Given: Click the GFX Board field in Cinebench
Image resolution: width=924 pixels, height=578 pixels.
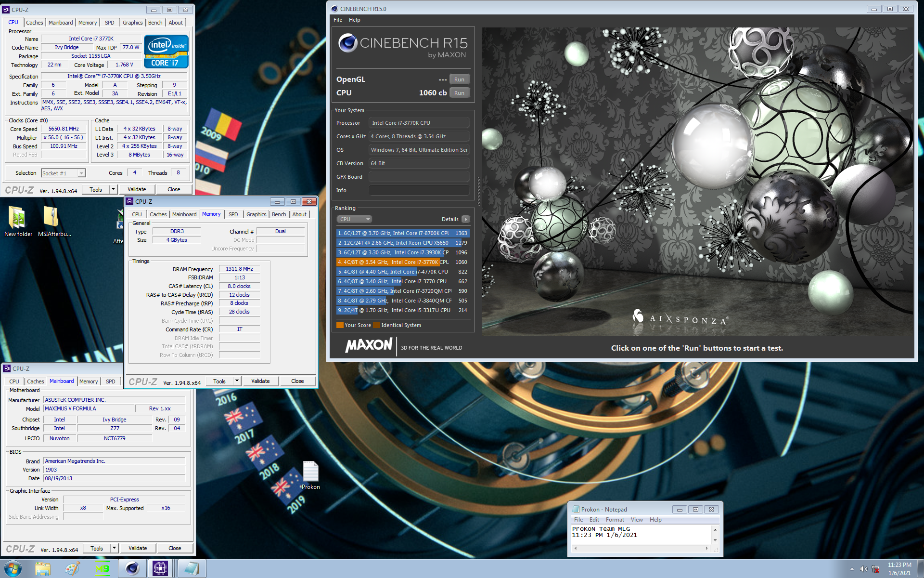Looking at the screenshot, I should [x=419, y=177].
